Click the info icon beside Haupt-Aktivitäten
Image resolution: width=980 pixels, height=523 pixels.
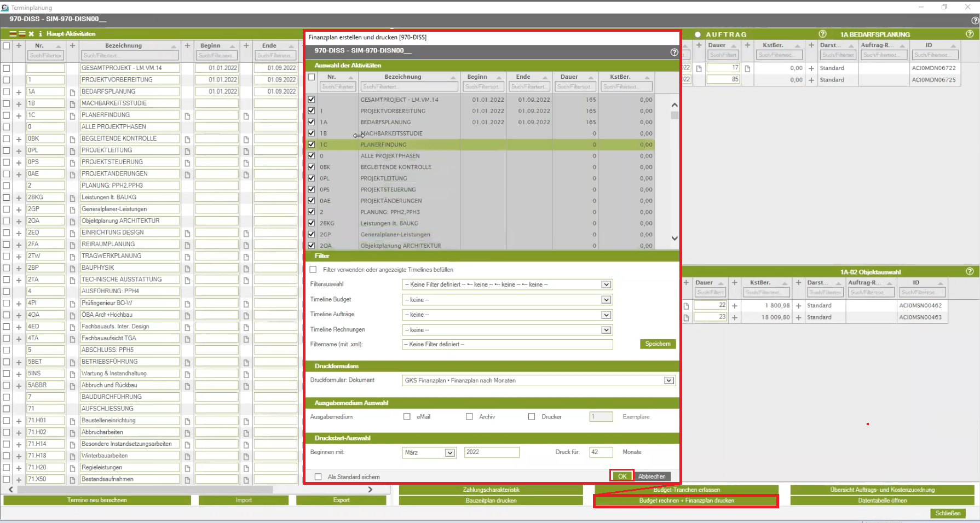pos(40,34)
